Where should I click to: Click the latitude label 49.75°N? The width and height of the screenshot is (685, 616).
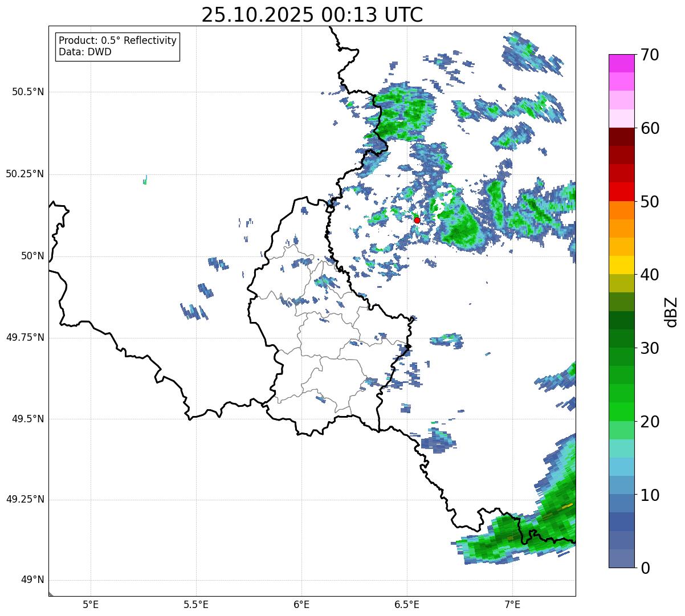click(x=25, y=337)
